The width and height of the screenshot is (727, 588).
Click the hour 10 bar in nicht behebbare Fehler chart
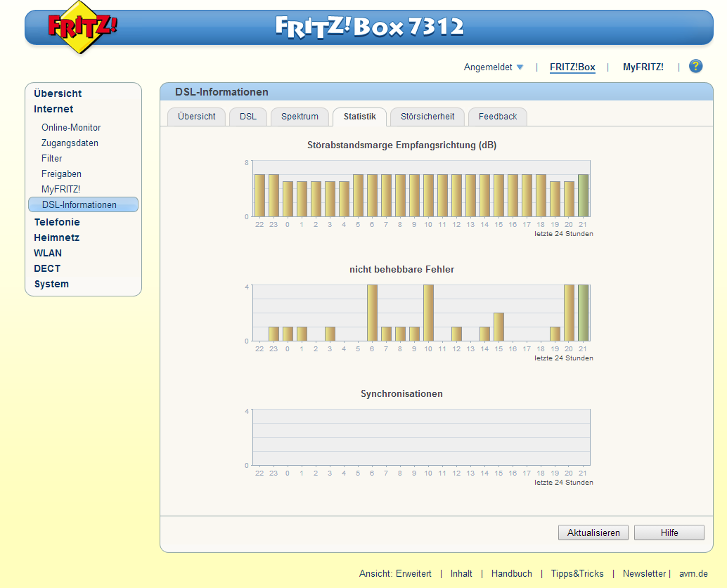(428, 313)
